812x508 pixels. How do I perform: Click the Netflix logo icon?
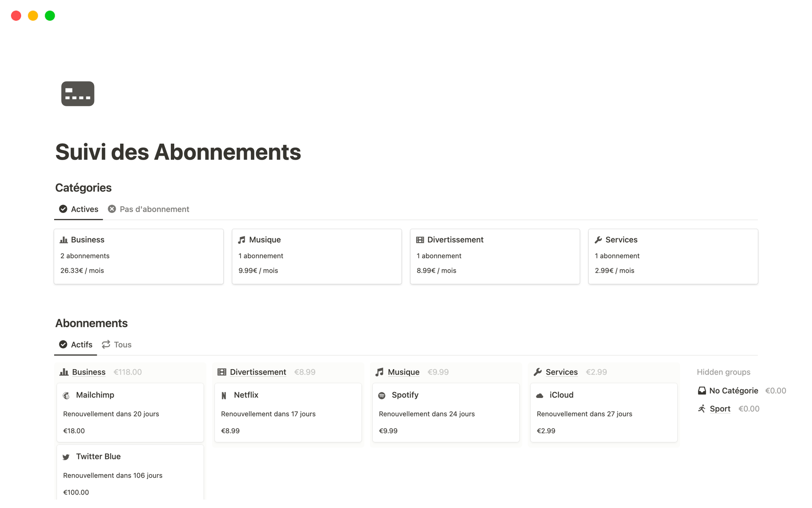224,395
